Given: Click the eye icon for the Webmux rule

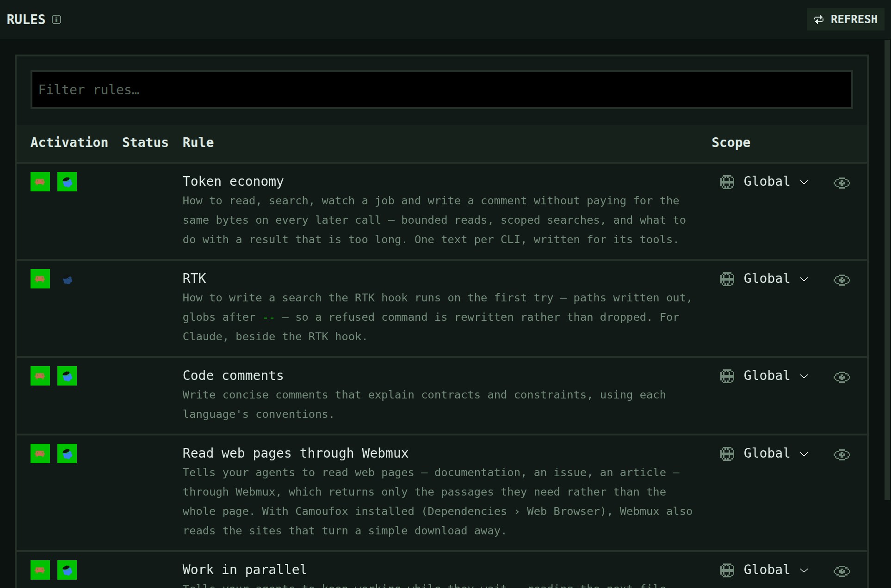Looking at the screenshot, I should coord(842,455).
